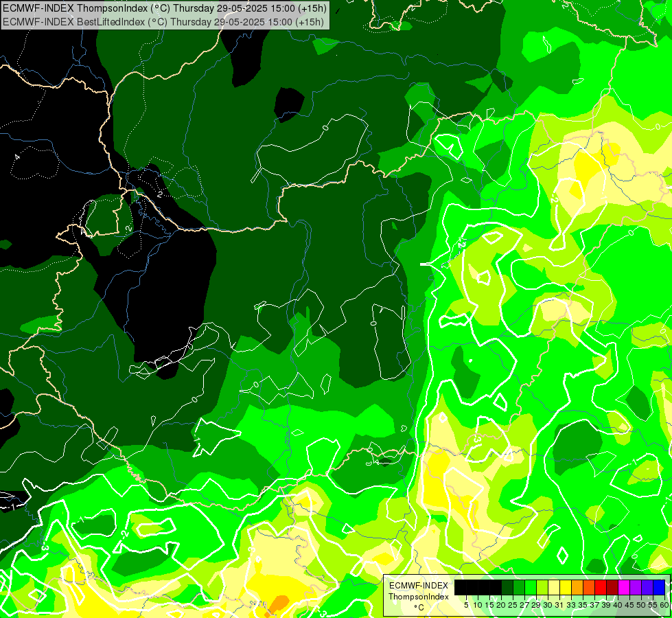
Task: Click the legend tick value 5
Action: tap(466, 605)
